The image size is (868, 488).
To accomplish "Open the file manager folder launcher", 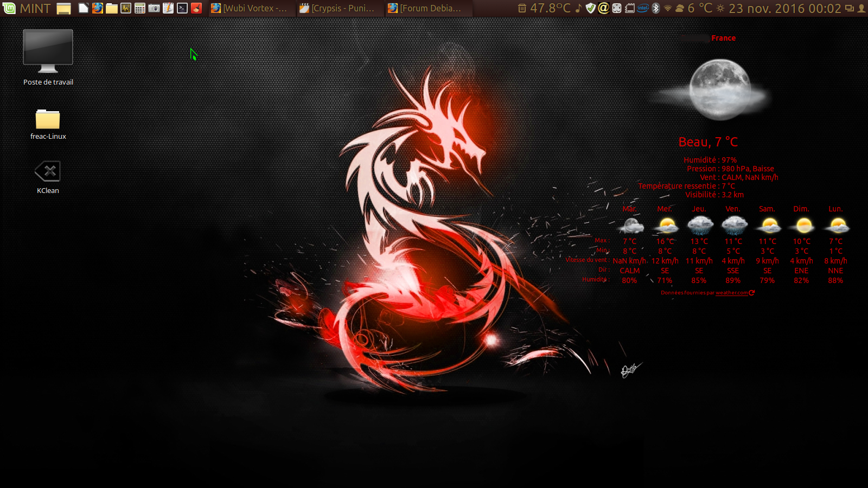I will tap(112, 8).
